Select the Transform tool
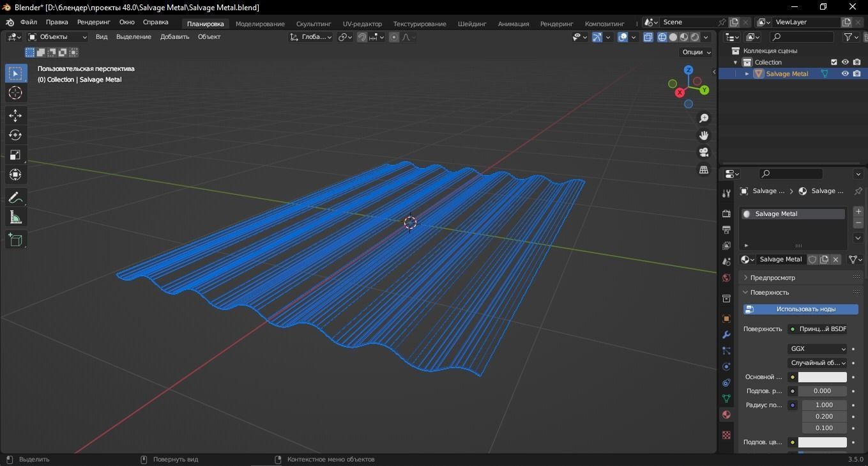This screenshot has width=868, height=466. 15,175
